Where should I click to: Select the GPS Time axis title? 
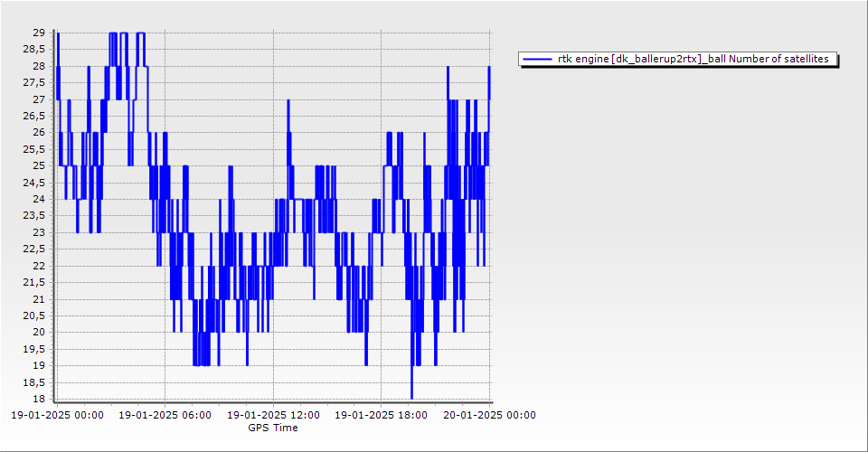pyautogui.click(x=273, y=428)
